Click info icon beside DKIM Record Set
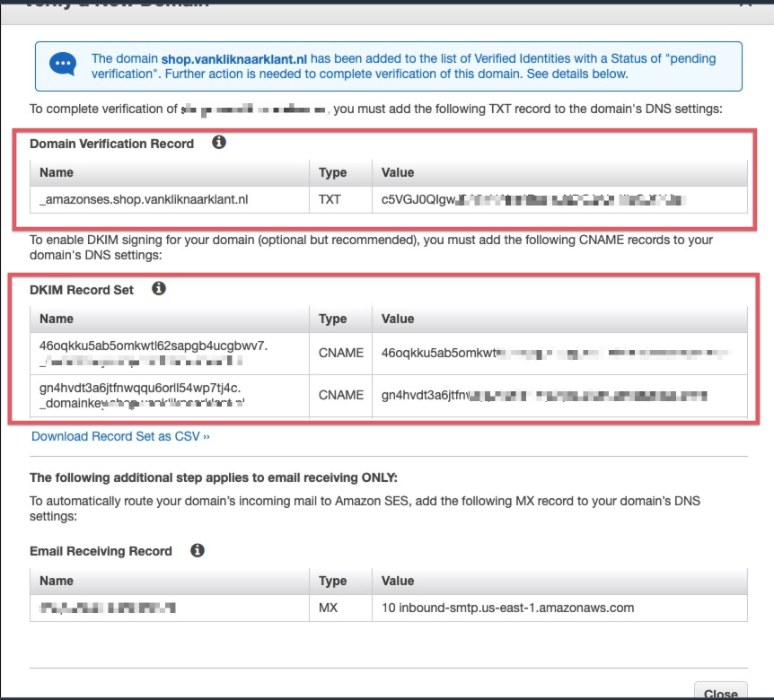774x700 pixels. click(158, 289)
